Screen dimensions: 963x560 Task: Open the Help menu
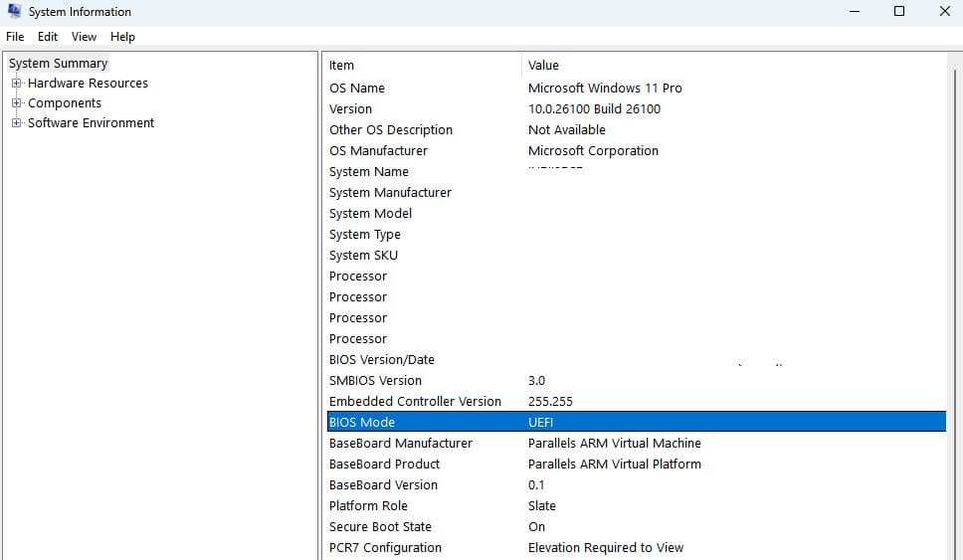tap(122, 37)
